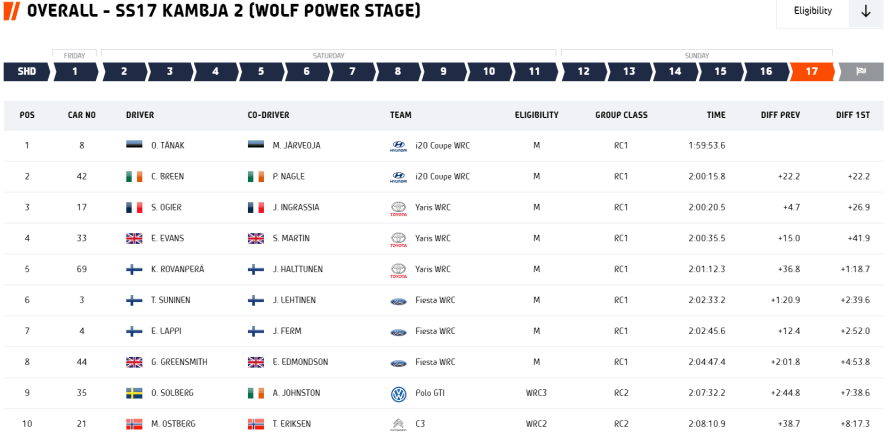Image resolution: width=888 pixels, height=432 pixels.
Task: Click Ford logo in Suninen's row
Action: click(398, 301)
